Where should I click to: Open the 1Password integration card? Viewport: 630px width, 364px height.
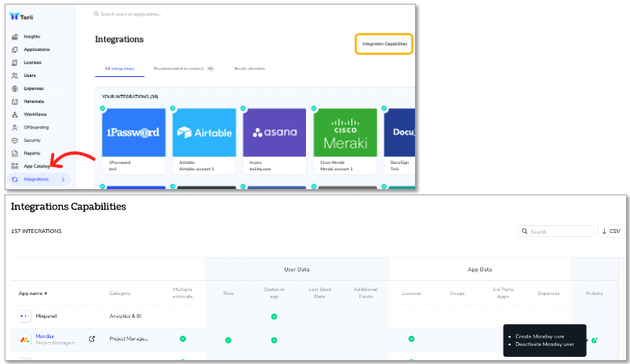pos(134,141)
